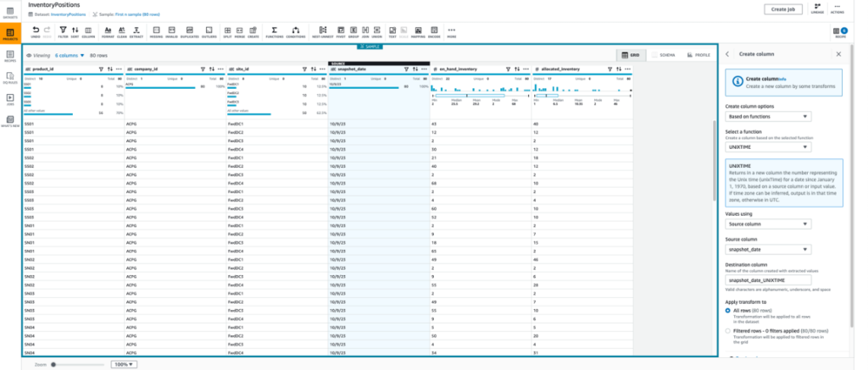Open the Recipe panel

click(x=840, y=33)
